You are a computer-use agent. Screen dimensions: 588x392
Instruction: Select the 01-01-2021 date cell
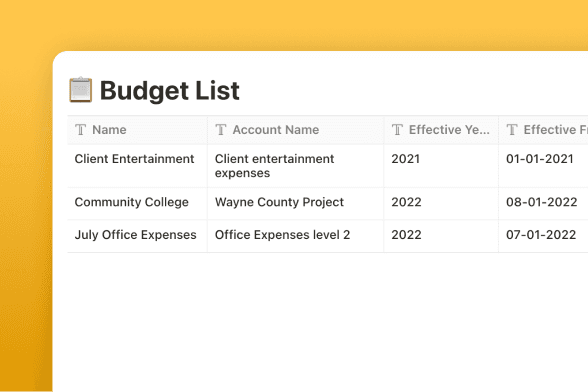(543, 166)
